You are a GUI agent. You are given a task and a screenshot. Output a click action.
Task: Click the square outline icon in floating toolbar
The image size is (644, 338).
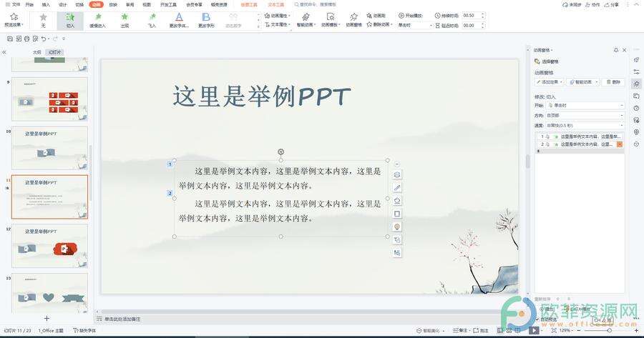click(396, 214)
